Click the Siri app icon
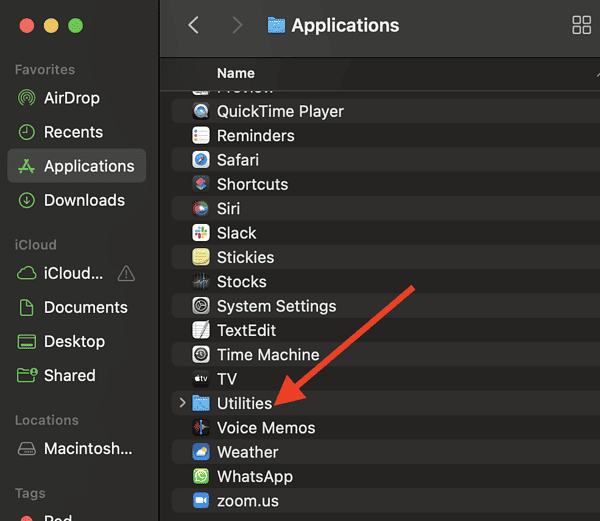The image size is (600, 521). coord(201,209)
